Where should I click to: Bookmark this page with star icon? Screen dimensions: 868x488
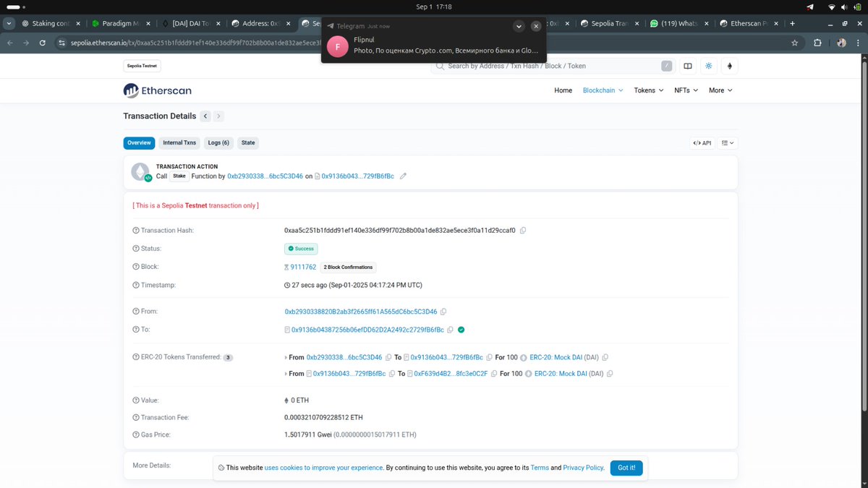(x=795, y=43)
